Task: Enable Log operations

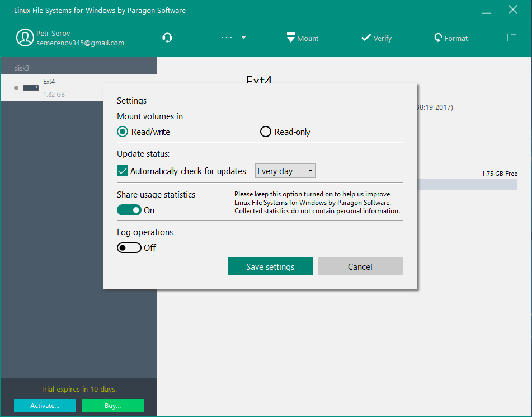Action: [x=129, y=247]
